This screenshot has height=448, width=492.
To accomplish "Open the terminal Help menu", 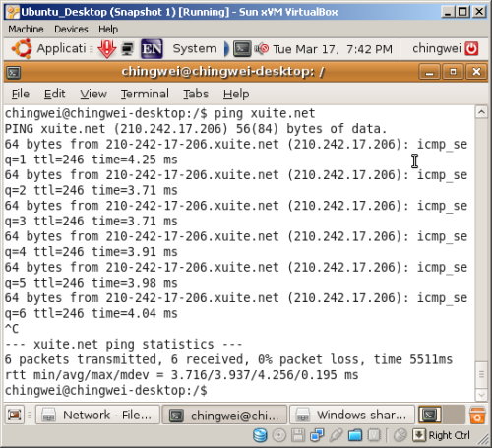I will (236, 94).
